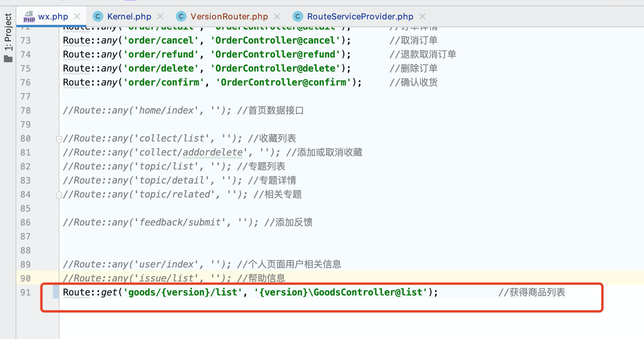Click the //获得商品列表 comment
Viewport: 644px width, 339px height.
click(532, 292)
